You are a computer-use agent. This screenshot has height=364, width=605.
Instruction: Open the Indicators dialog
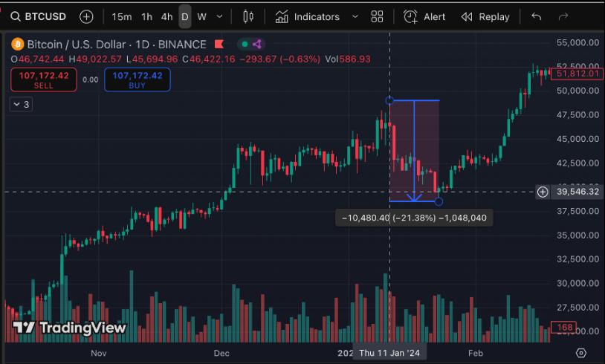tap(307, 16)
